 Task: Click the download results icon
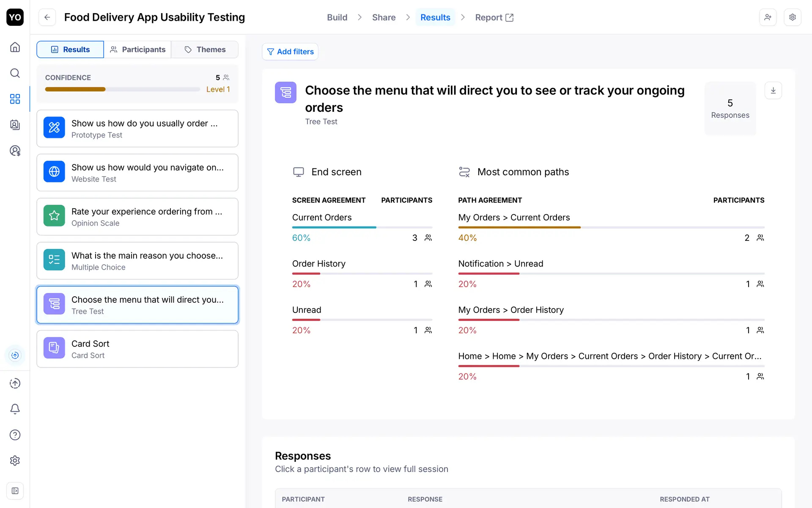tap(773, 91)
